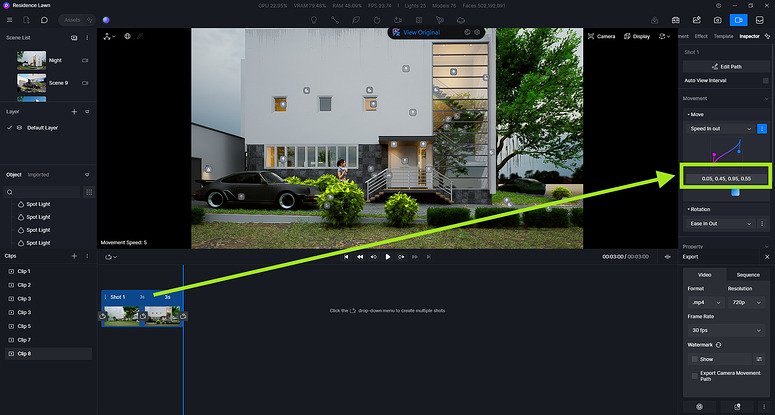Image resolution: width=775 pixels, height=415 pixels.
Task: Click the blue options button beside Speed In out
Action: (762, 128)
